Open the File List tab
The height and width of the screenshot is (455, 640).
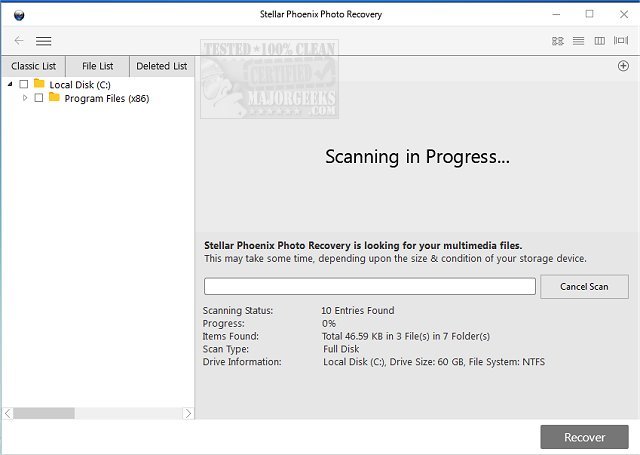[x=98, y=66]
